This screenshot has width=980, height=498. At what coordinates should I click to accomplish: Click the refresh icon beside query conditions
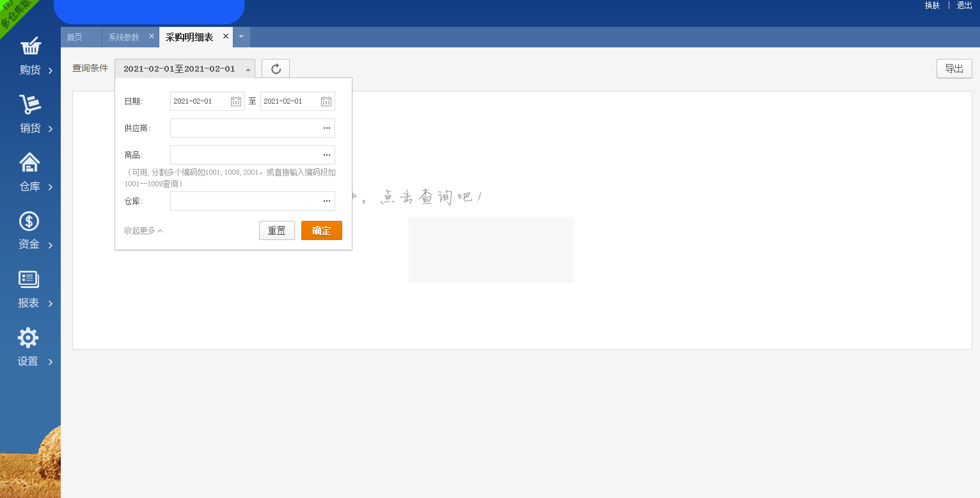click(276, 68)
